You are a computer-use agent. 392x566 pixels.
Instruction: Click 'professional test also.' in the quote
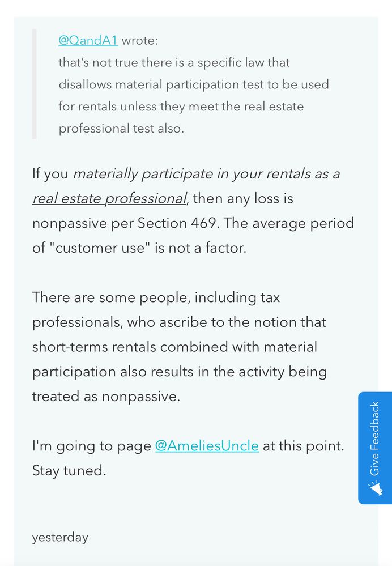click(121, 129)
